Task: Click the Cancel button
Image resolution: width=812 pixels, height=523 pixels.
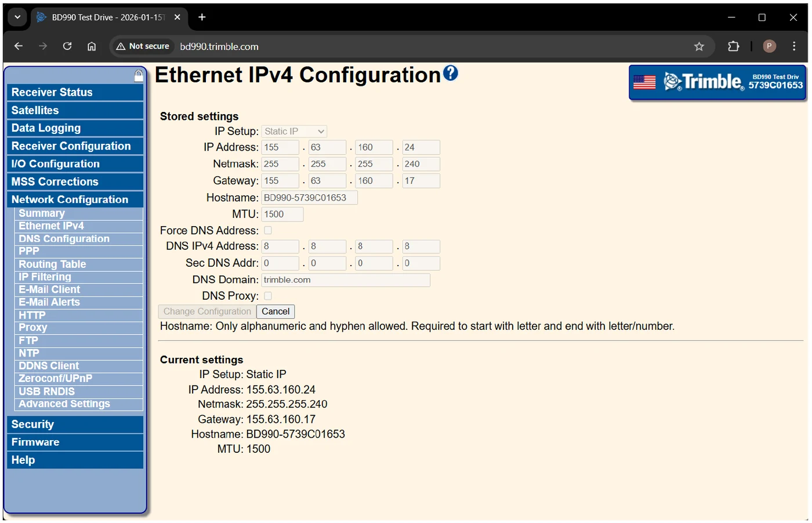Action: (x=275, y=312)
